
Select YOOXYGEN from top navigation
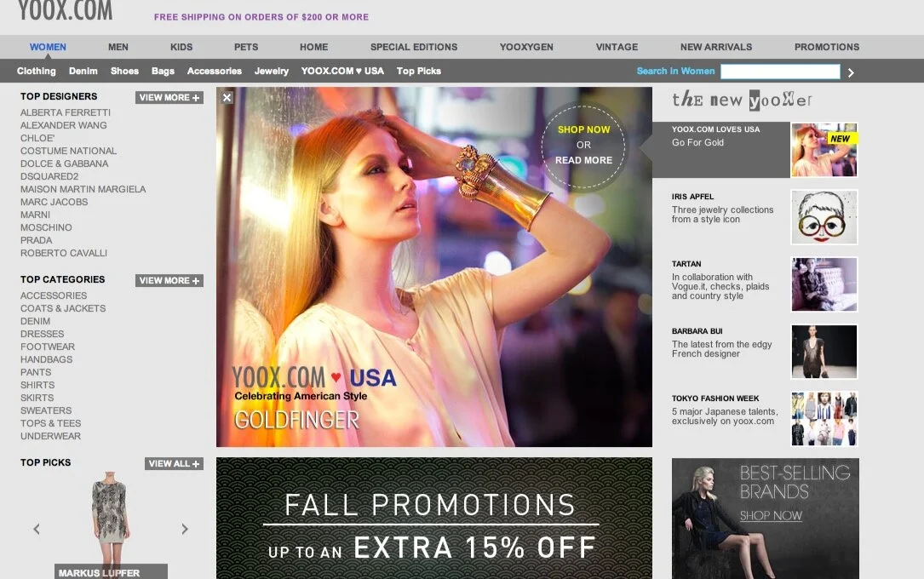click(525, 47)
